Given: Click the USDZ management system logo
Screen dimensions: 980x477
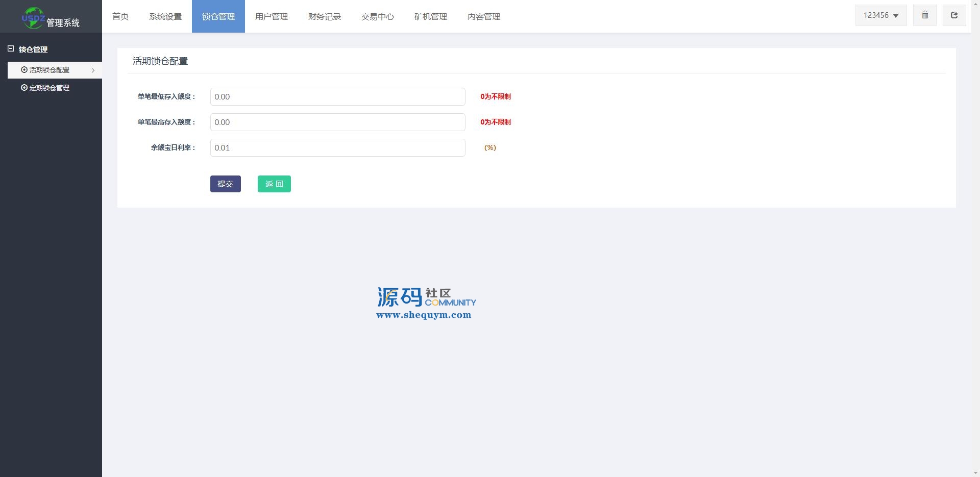Looking at the screenshot, I should pos(51,18).
